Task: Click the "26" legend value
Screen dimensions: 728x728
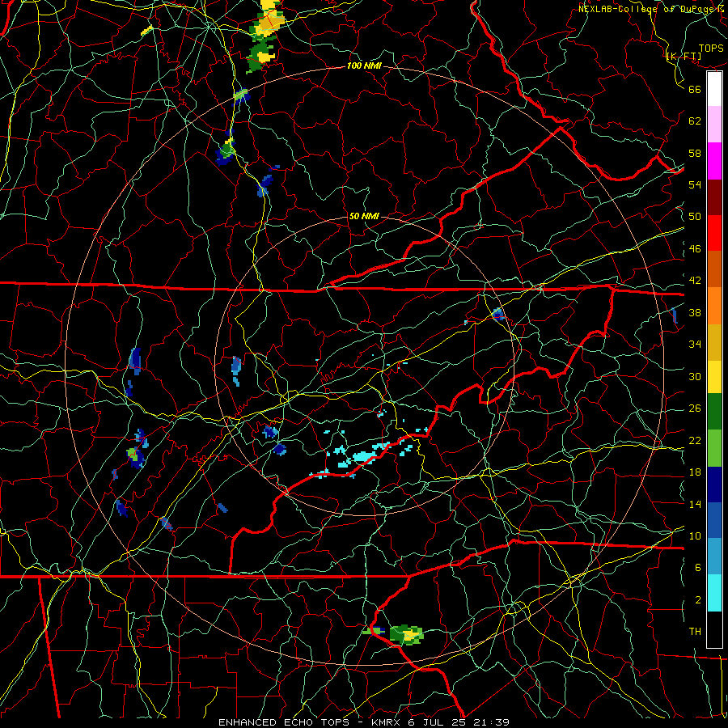Action: pos(695,408)
